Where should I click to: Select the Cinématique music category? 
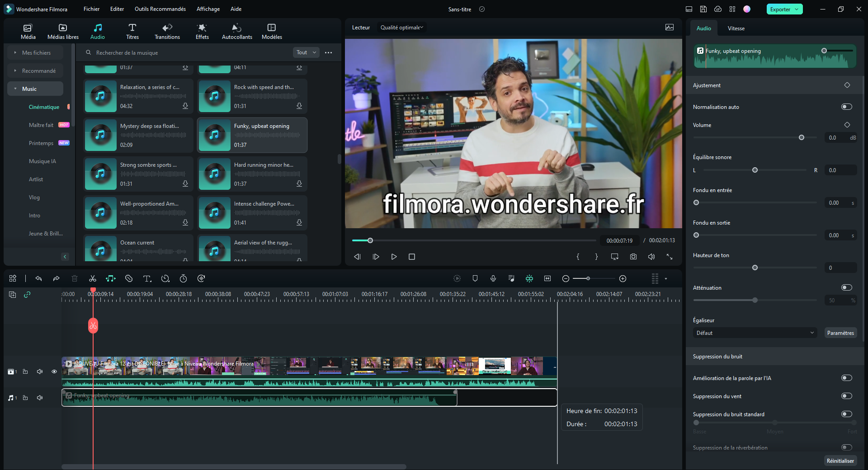(44, 107)
